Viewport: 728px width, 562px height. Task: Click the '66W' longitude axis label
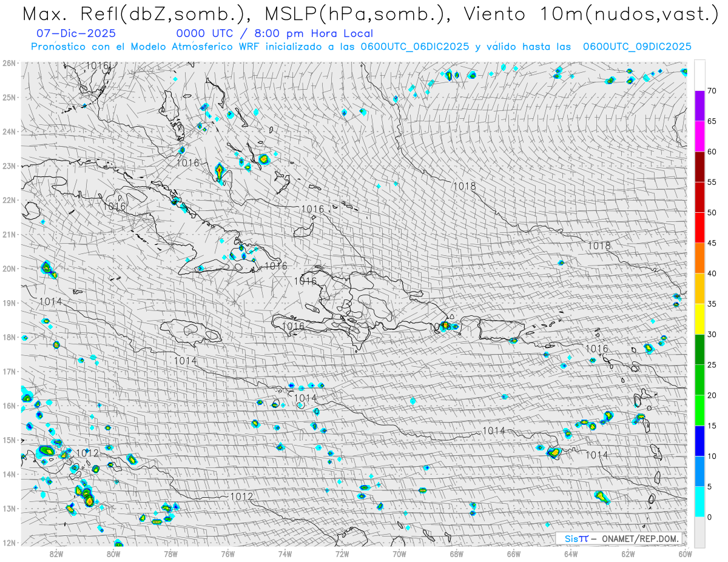[513, 554]
